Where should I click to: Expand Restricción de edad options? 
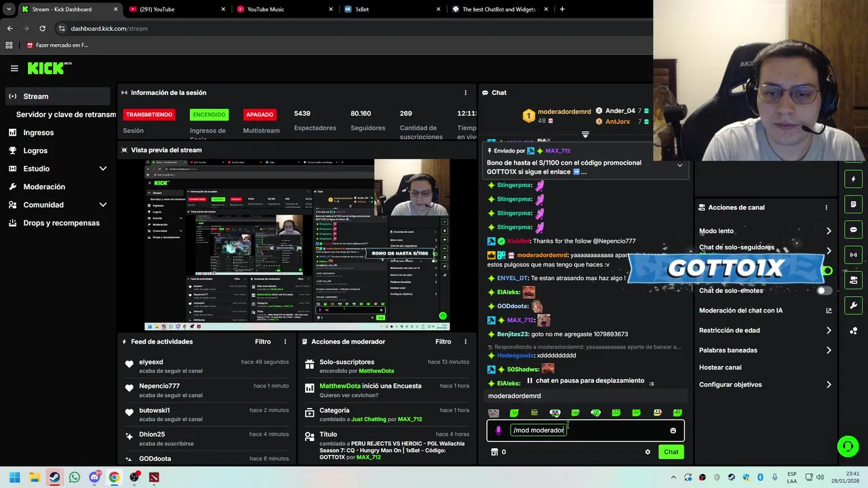829,331
